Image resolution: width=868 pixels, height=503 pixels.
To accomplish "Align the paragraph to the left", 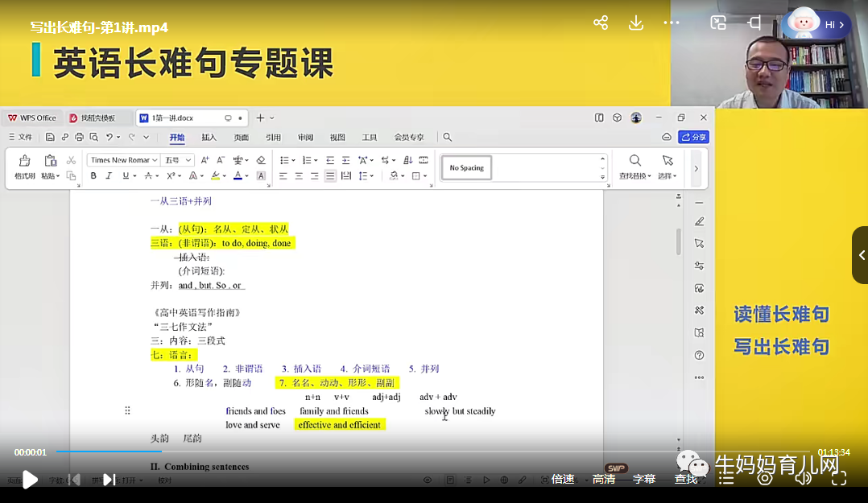I will [283, 176].
